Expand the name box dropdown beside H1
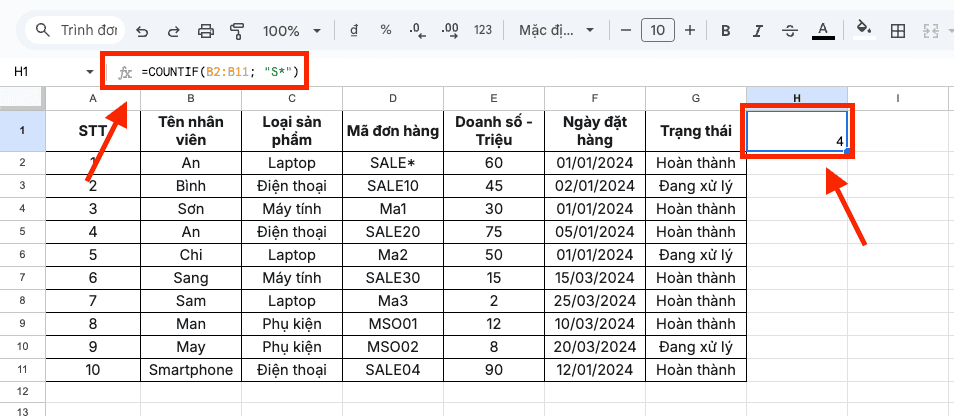 [91, 72]
